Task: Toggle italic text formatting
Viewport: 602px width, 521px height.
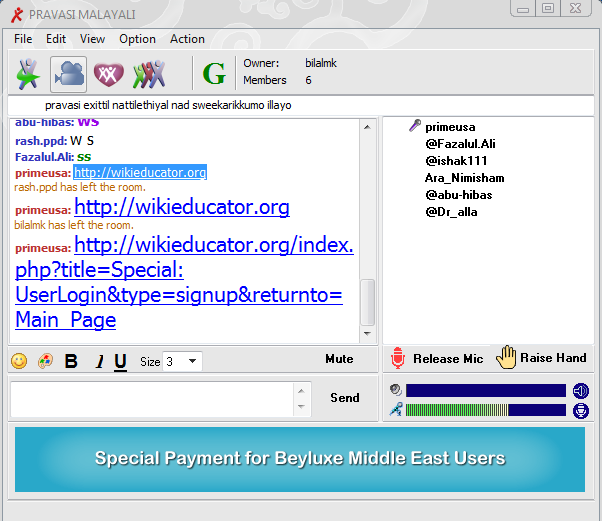Action: pyautogui.click(x=100, y=361)
